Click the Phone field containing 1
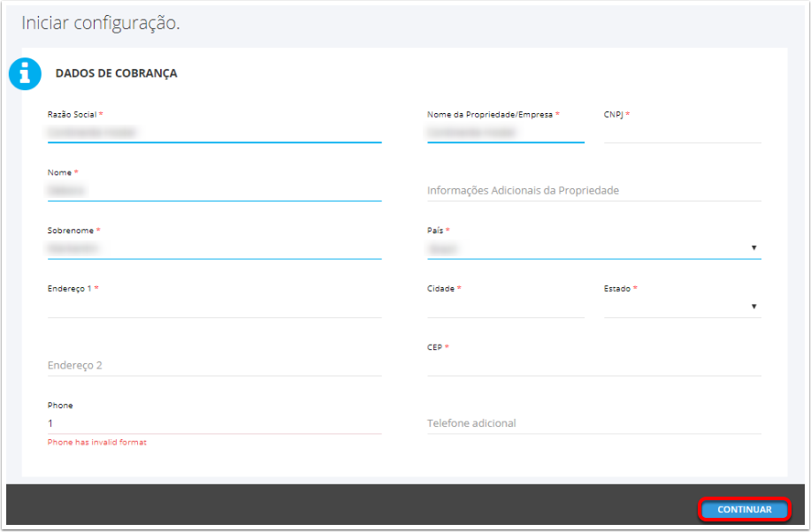 point(214,423)
